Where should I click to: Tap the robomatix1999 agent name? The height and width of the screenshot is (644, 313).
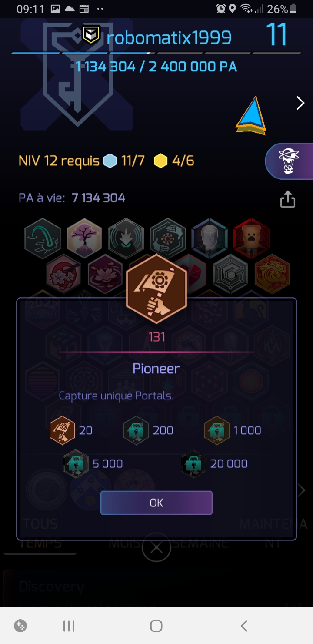[x=169, y=37]
